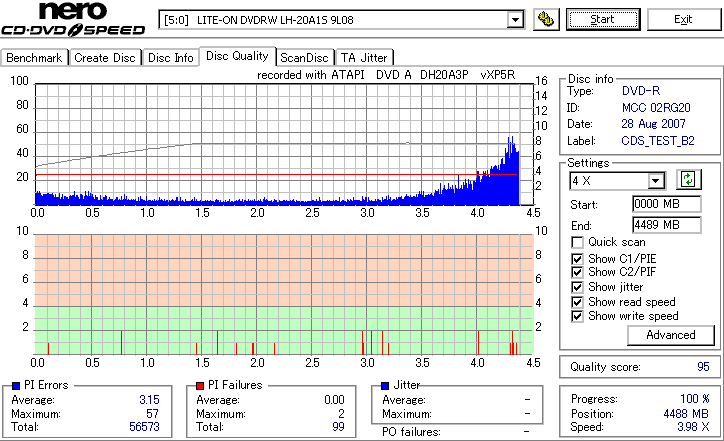
Task: Select the LITE-ON DVDRW drive combo box
Action: coord(341,20)
